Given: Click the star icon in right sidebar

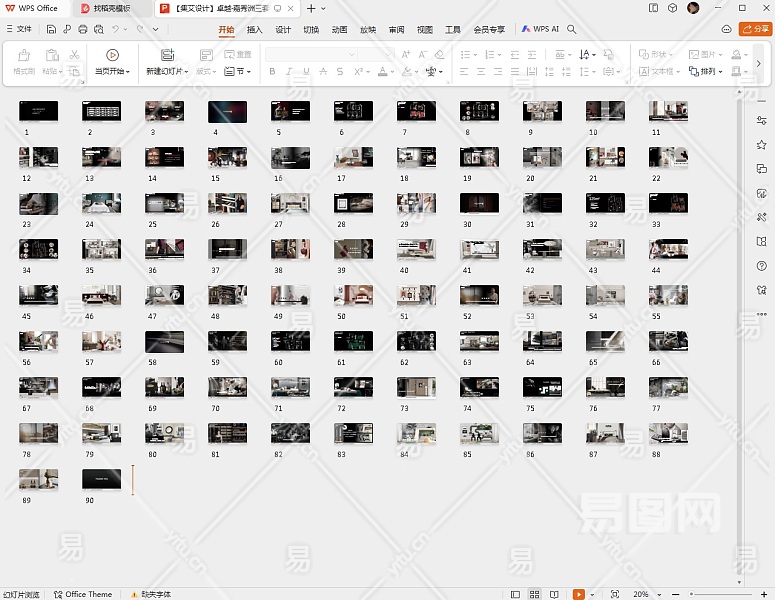Looking at the screenshot, I should tap(762, 145).
